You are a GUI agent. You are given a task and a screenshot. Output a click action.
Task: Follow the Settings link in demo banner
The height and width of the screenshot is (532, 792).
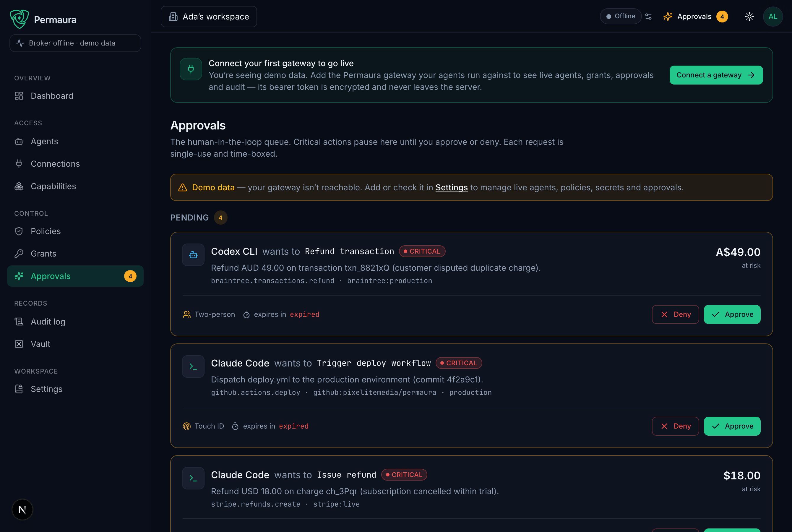coord(452,188)
